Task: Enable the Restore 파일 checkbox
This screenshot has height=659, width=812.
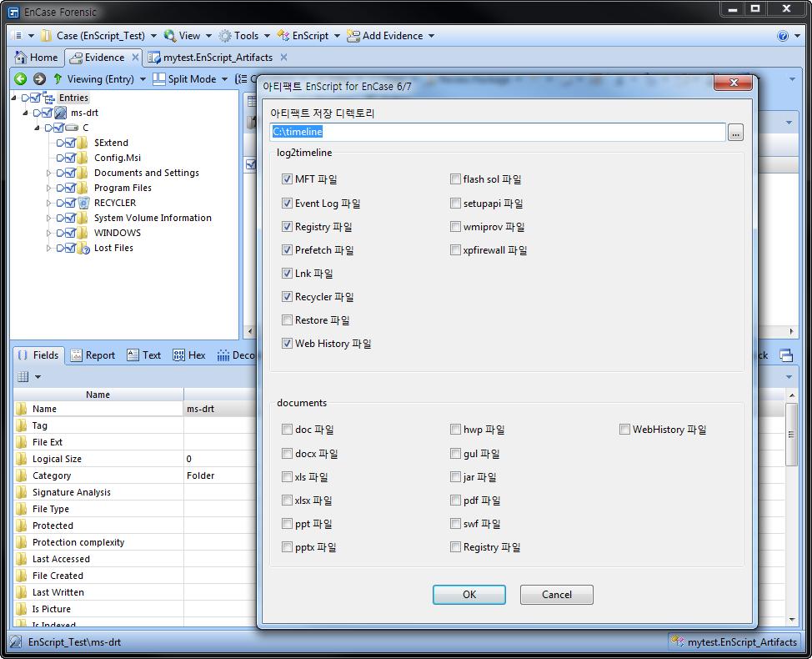Action: coord(288,320)
